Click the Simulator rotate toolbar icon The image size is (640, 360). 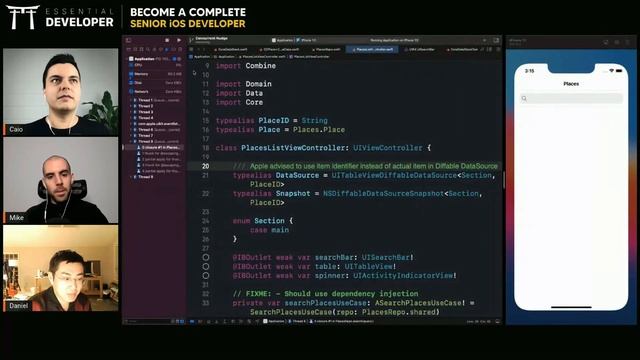[628, 42]
